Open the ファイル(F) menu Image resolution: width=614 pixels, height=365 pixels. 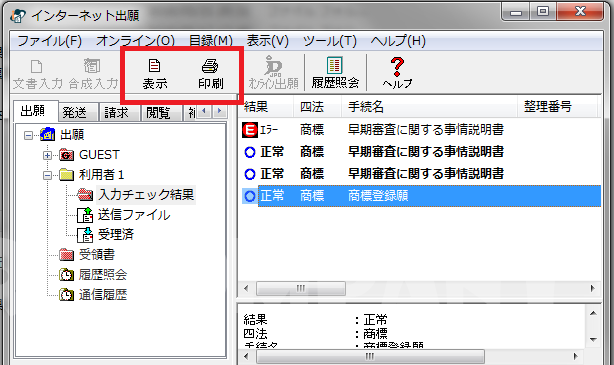coord(49,41)
